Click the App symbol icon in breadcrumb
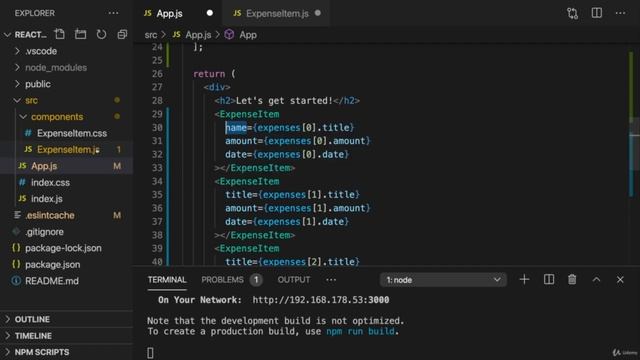Screen dimensions: 640x360 pos(229,34)
